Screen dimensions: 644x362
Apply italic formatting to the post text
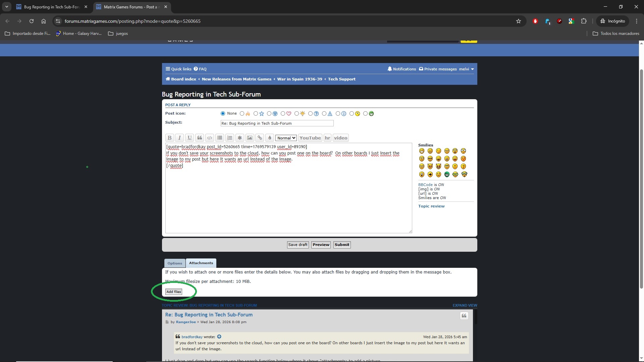[179, 138]
